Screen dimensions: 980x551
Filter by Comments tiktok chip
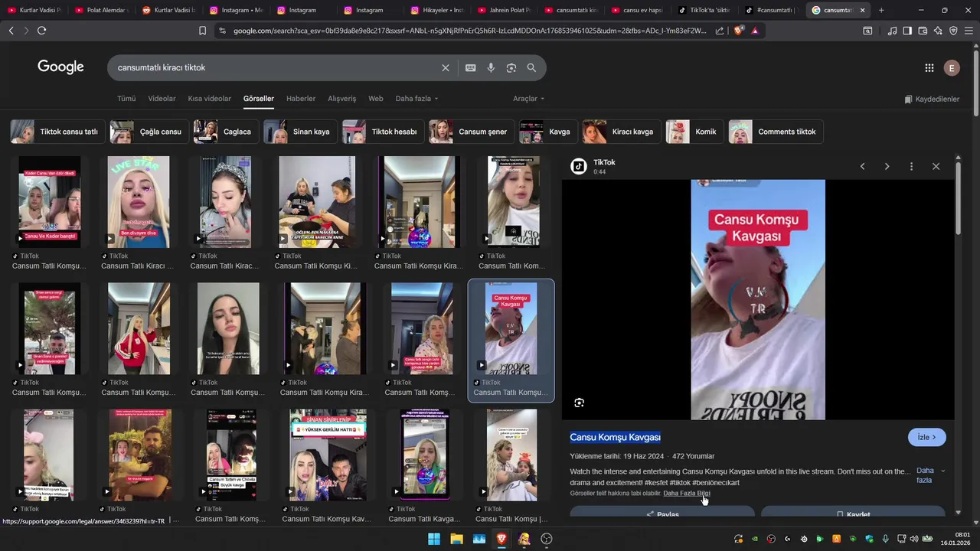776,132
